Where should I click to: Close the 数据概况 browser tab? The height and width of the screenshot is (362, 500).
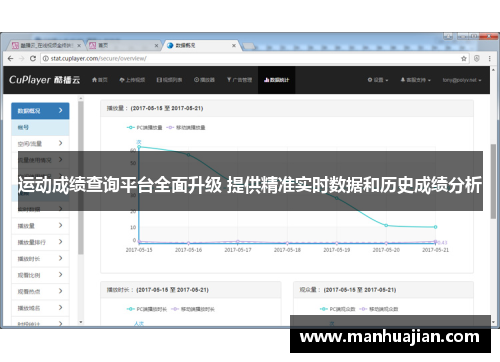(x=234, y=45)
